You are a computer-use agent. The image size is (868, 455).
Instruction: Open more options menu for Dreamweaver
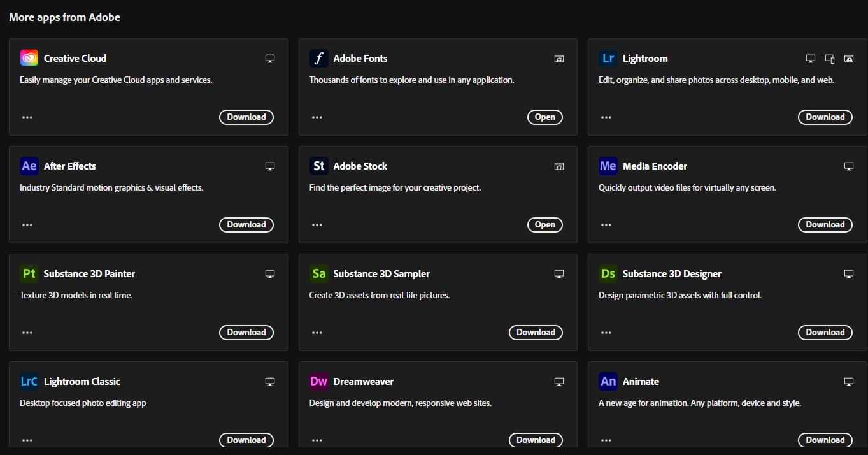[317, 440]
